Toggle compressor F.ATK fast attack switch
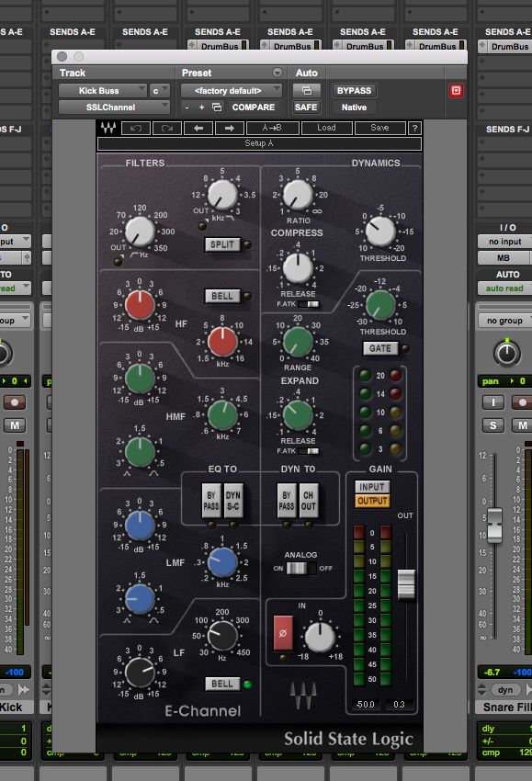The height and width of the screenshot is (781, 532). click(309, 304)
